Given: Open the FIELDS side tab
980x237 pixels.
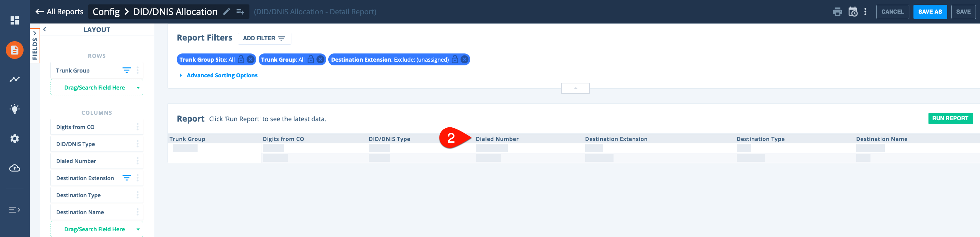Looking at the screenshot, I should click(x=34, y=46).
